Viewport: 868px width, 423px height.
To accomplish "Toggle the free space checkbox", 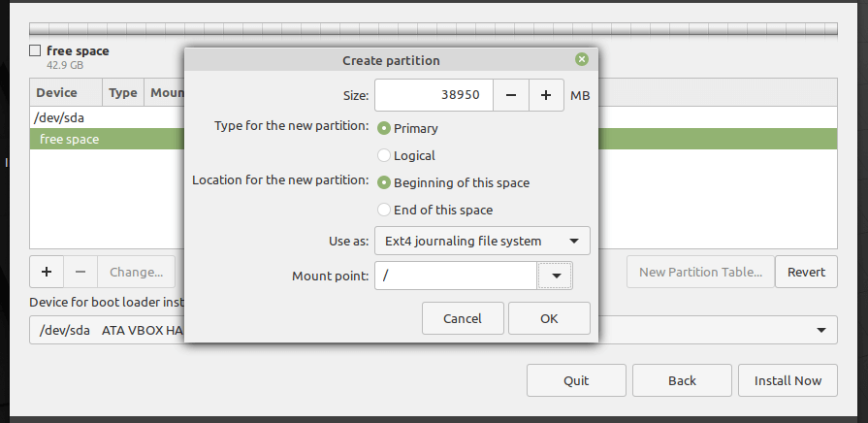I will 36,50.
